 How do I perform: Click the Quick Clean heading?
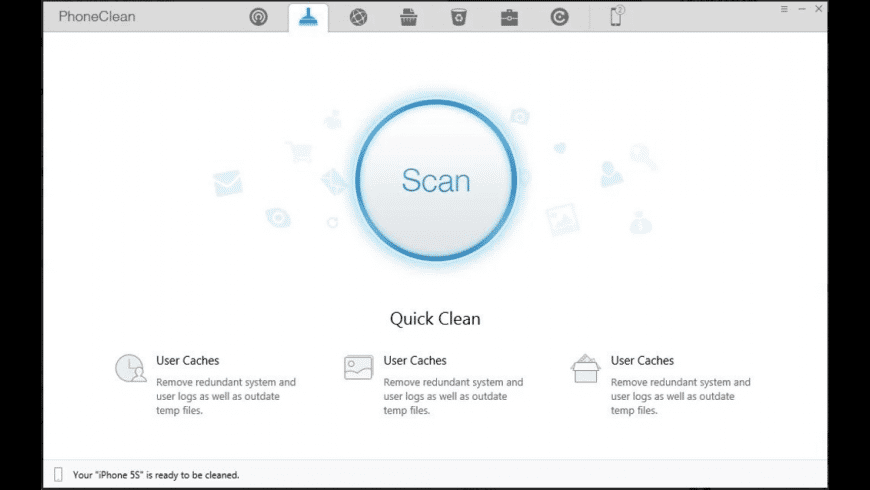(x=435, y=319)
